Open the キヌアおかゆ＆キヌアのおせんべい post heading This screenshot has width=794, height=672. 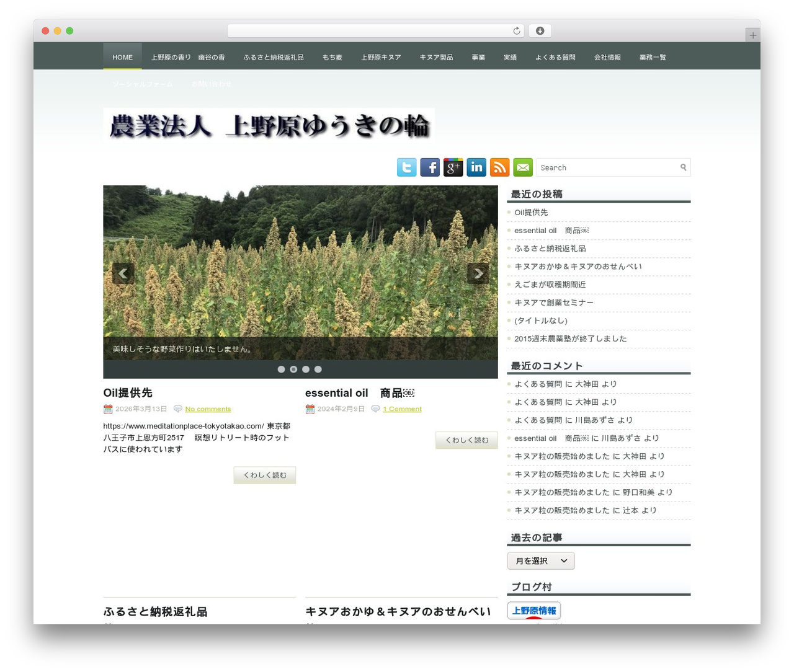point(398,612)
